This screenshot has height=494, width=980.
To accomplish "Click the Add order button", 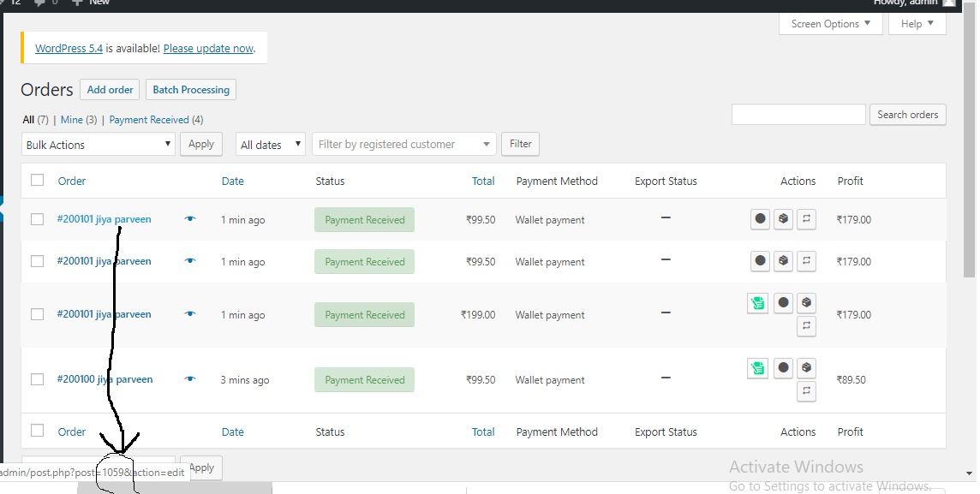I will (110, 89).
